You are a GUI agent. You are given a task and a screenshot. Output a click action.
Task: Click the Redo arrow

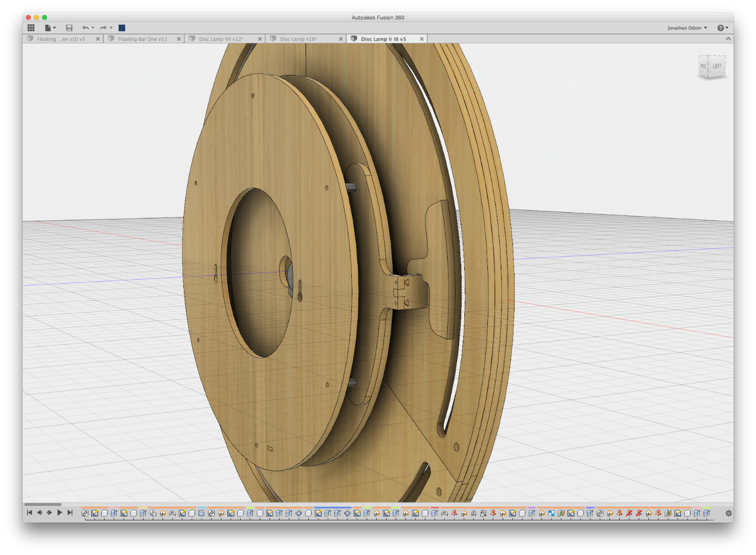click(103, 28)
